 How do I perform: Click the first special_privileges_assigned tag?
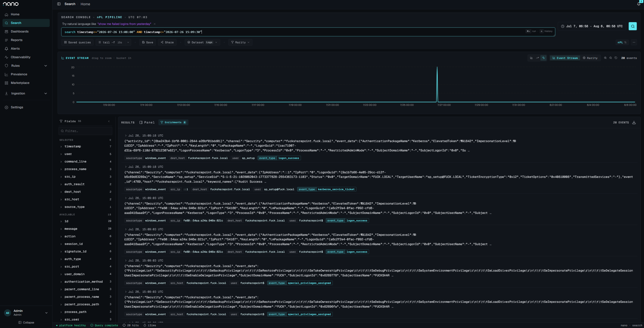tap(300, 283)
